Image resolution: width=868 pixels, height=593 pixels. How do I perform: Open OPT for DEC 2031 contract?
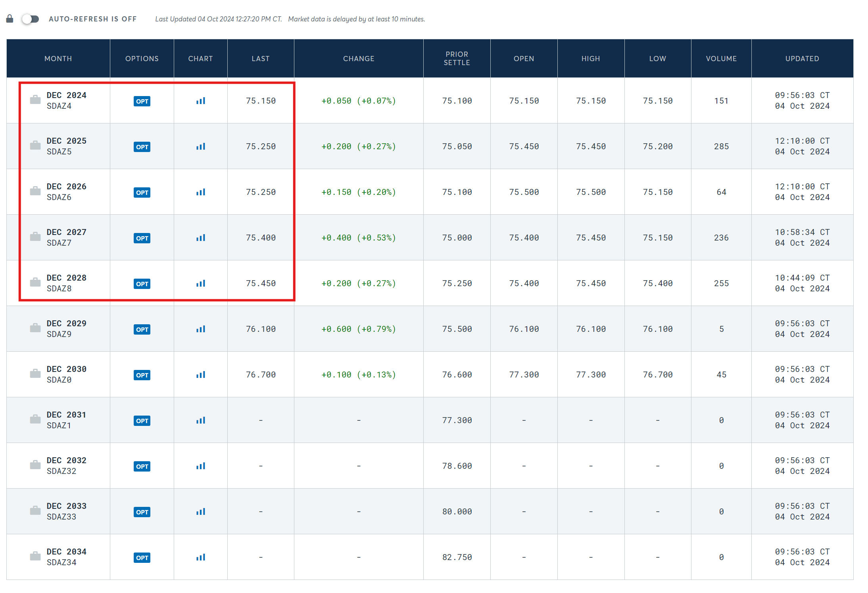[142, 421]
